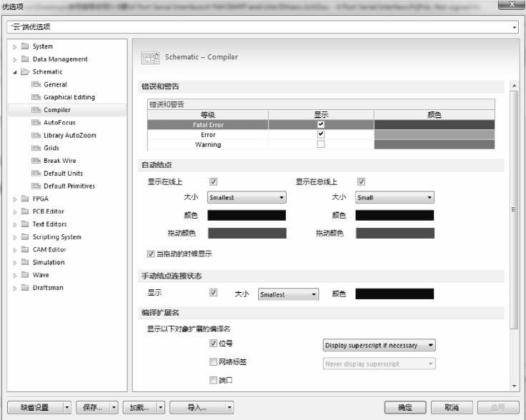Click the PCB Editor folder icon
The image size is (526, 420).
click(x=25, y=211)
